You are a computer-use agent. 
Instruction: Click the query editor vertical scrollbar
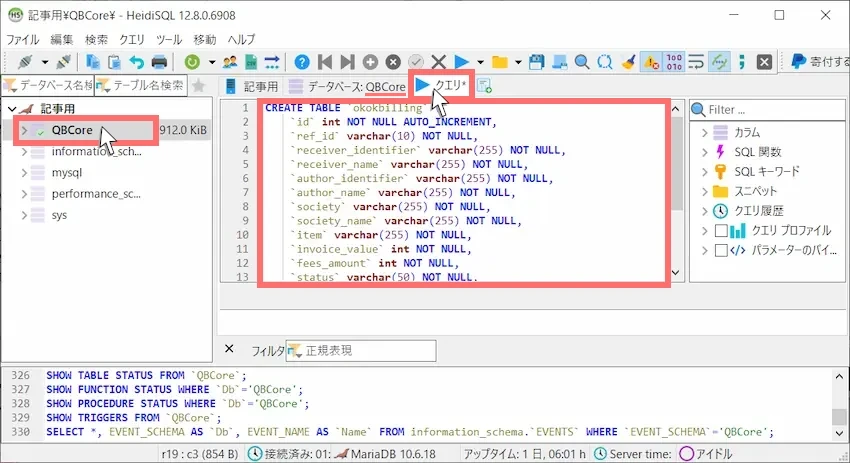coord(675,191)
